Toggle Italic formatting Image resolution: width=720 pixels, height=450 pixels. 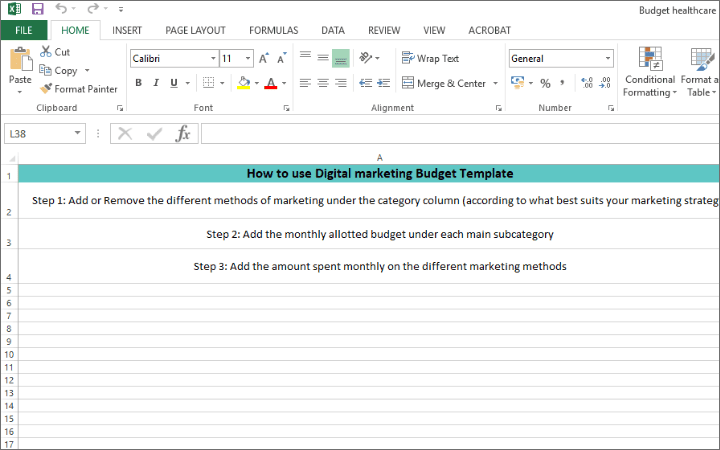(156, 83)
